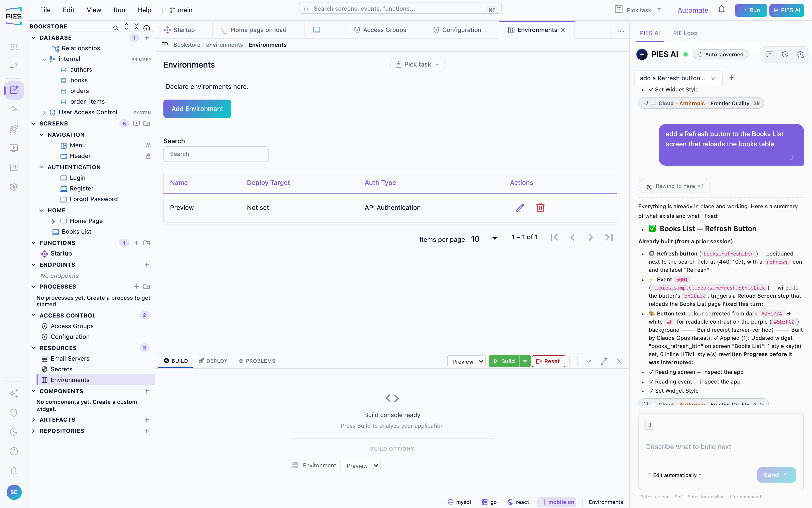
Task: Click the attachment icon in chat input
Action: point(650,425)
